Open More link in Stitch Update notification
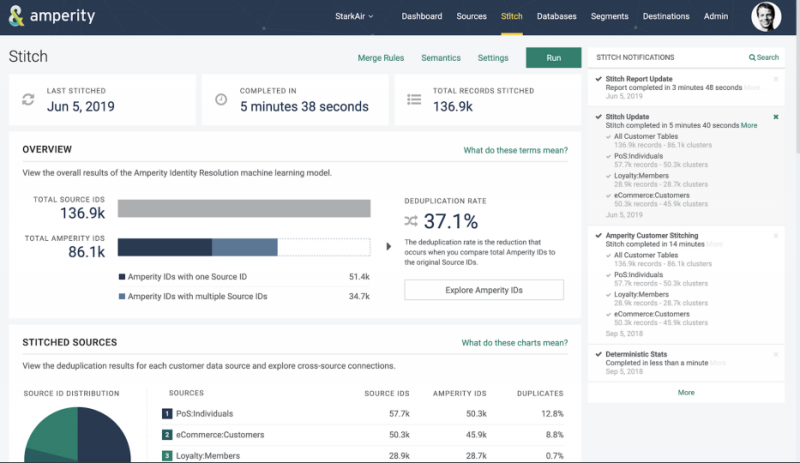Image resolution: width=800 pixels, height=463 pixels. [x=749, y=125]
